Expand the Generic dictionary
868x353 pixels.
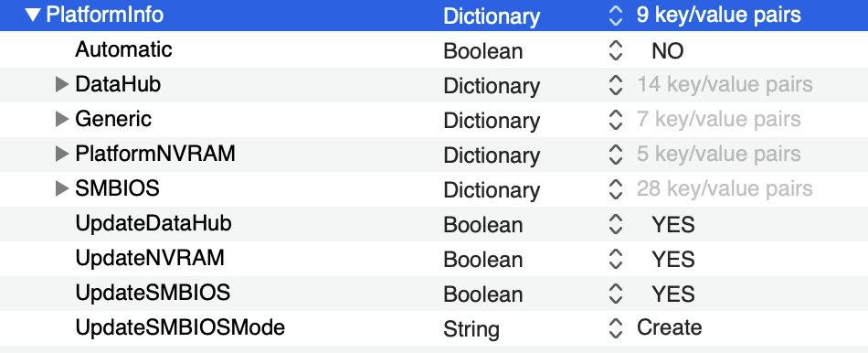[x=62, y=119]
